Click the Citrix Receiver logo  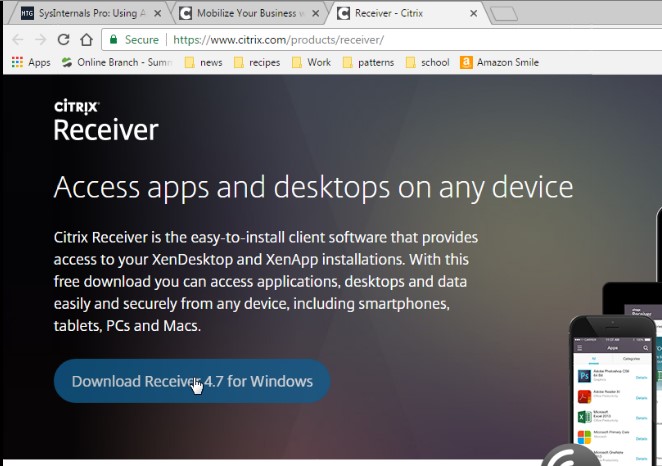pyautogui.click(x=106, y=120)
